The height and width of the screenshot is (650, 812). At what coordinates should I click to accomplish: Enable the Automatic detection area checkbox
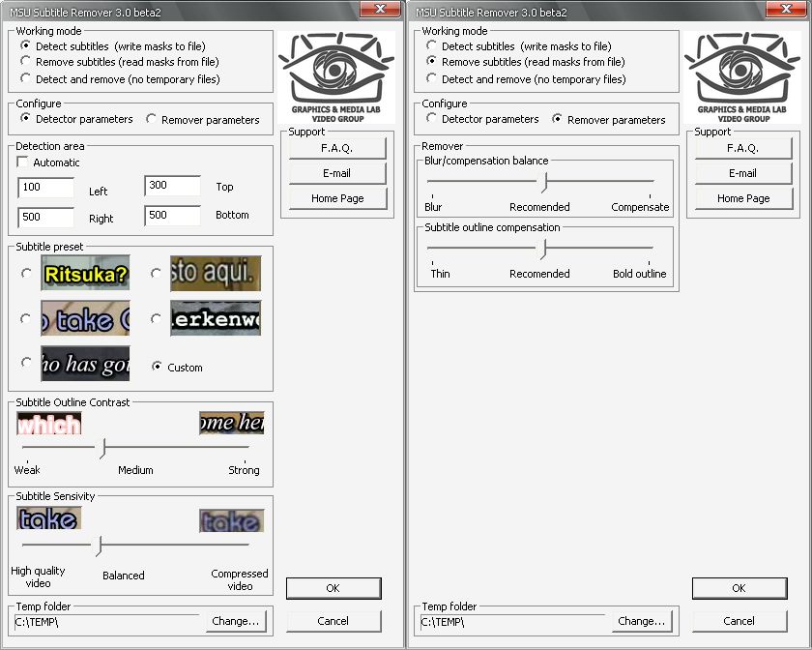23,162
